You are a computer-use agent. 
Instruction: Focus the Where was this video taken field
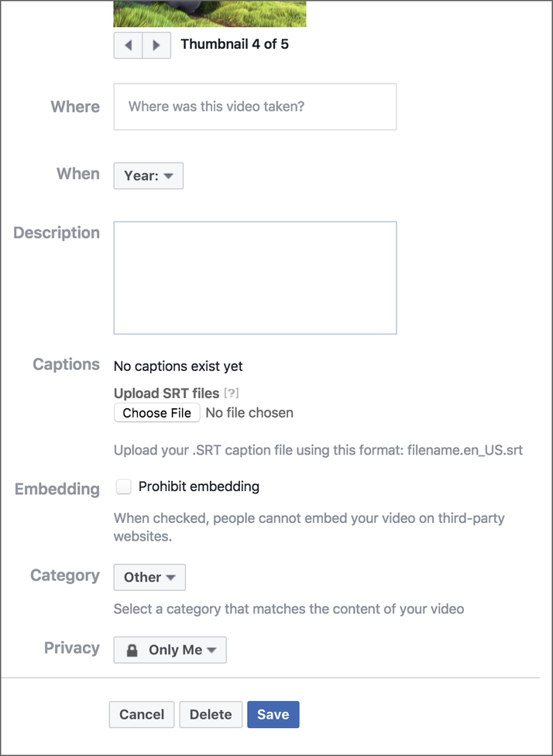(x=255, y=107)
